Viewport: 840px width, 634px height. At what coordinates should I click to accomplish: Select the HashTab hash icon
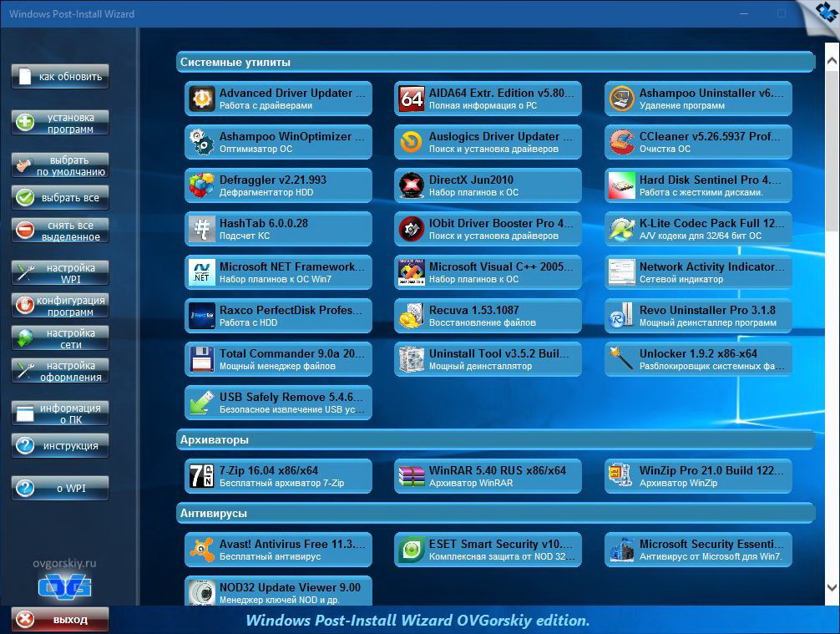[202, 229]
